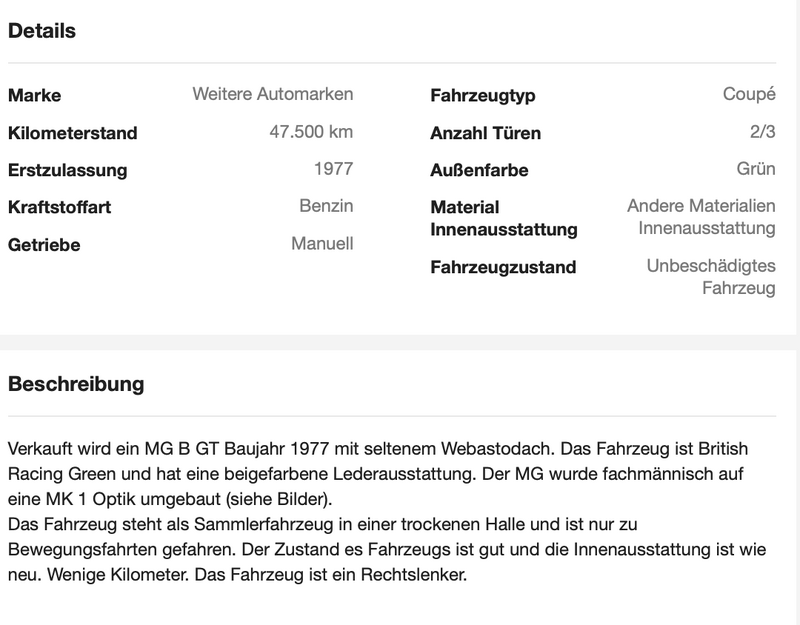Click the Details section heading
Screen dimensions: 800x625
click(x=42, y=31)
